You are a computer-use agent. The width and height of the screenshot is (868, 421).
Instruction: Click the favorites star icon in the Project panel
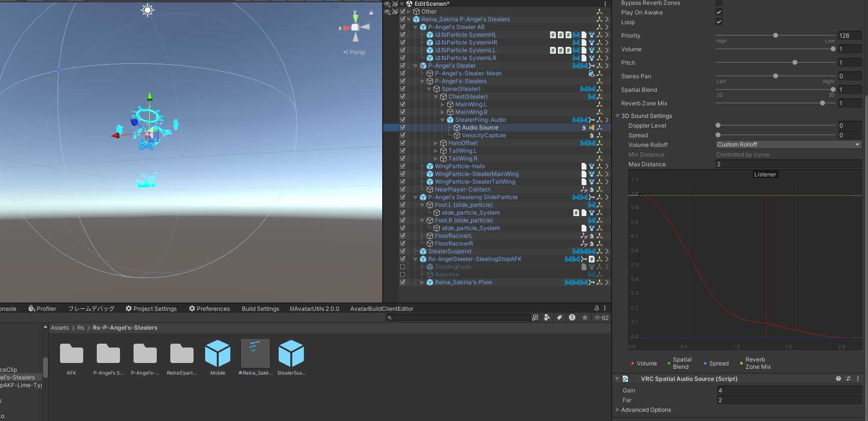(585, 318)
